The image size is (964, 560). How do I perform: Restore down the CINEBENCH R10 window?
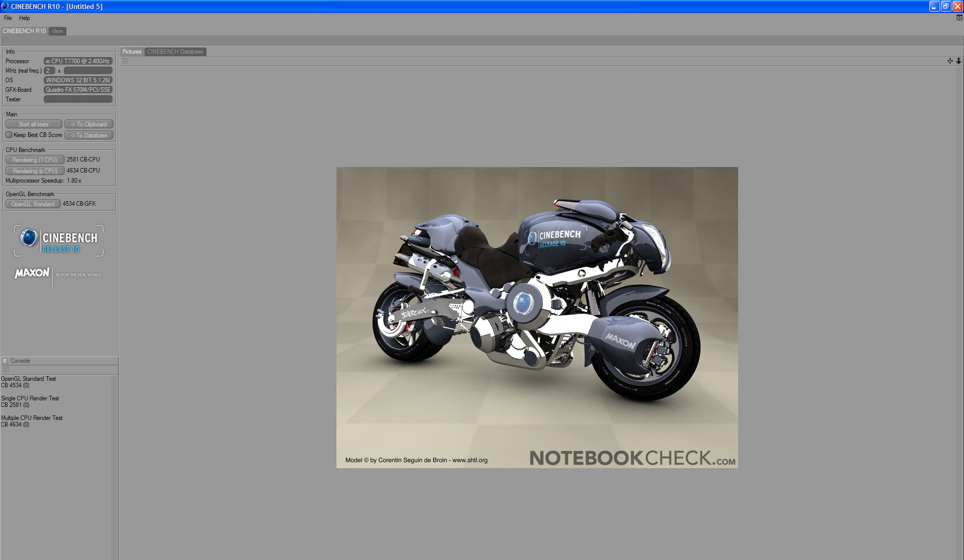[x=946, y=6]
